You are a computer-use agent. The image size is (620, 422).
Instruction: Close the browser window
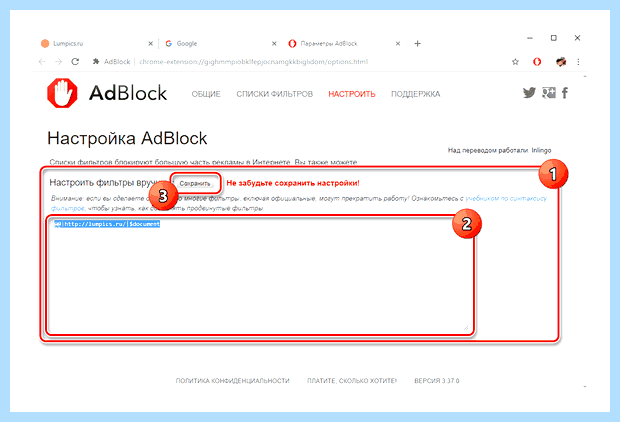coord(577,38)
